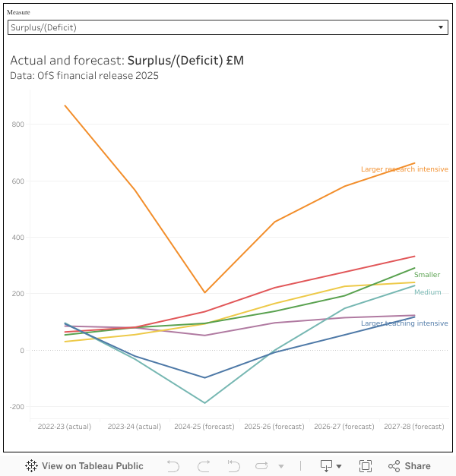Click the Medium series label
Screen dimensions: 456x476
[427, 292]
